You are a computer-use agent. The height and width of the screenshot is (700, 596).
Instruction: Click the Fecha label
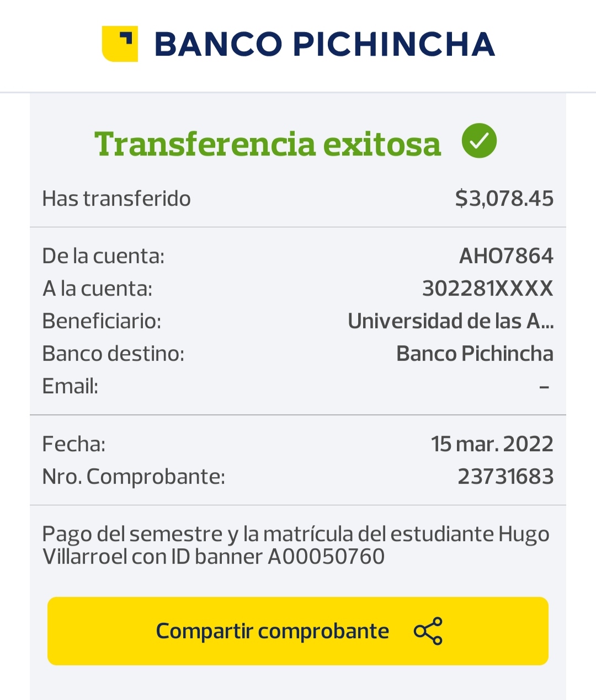(x=74, y=444)
